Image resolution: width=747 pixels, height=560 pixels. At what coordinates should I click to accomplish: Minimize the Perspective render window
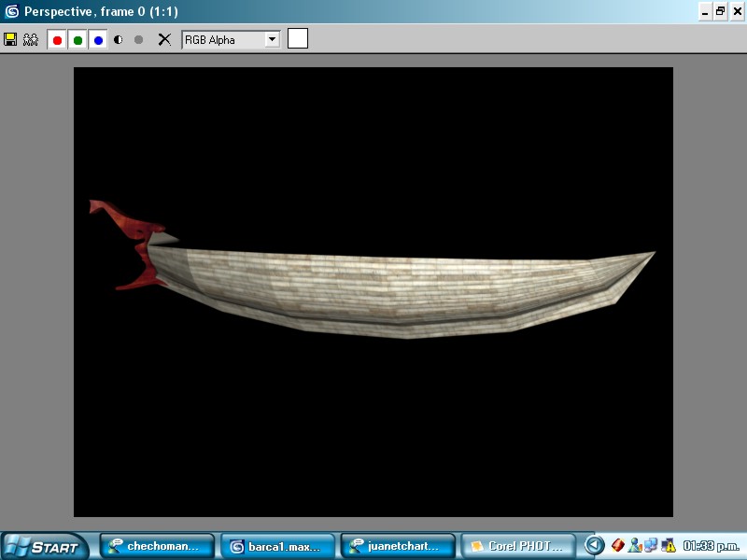click(705, 11)
